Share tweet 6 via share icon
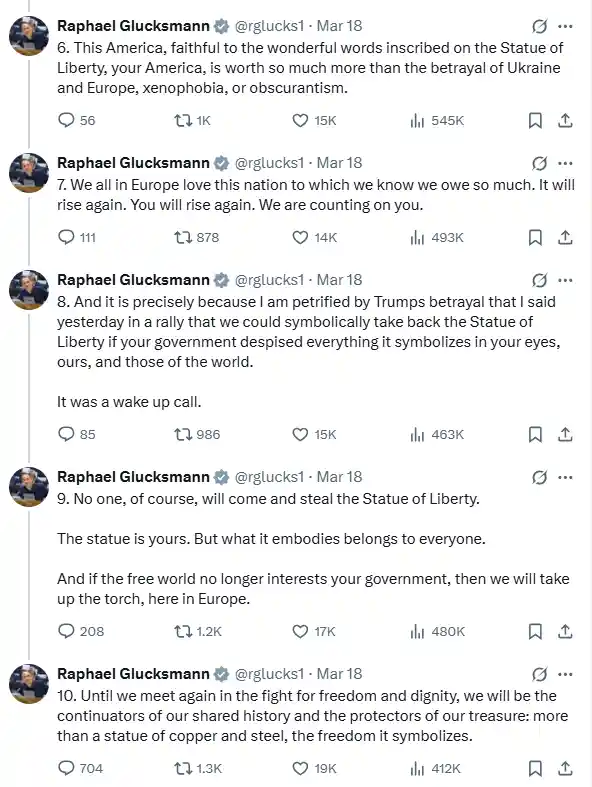 pyautogui.click(x=565, y=120)
